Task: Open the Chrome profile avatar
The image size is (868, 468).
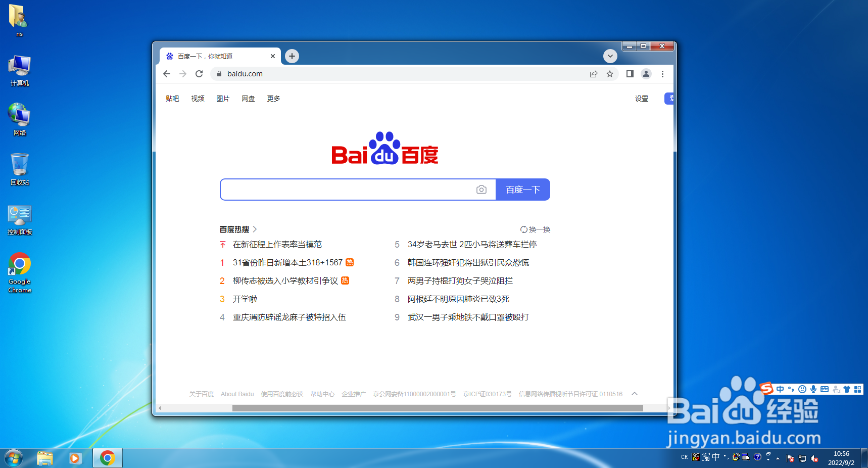Action: (646, 74)
